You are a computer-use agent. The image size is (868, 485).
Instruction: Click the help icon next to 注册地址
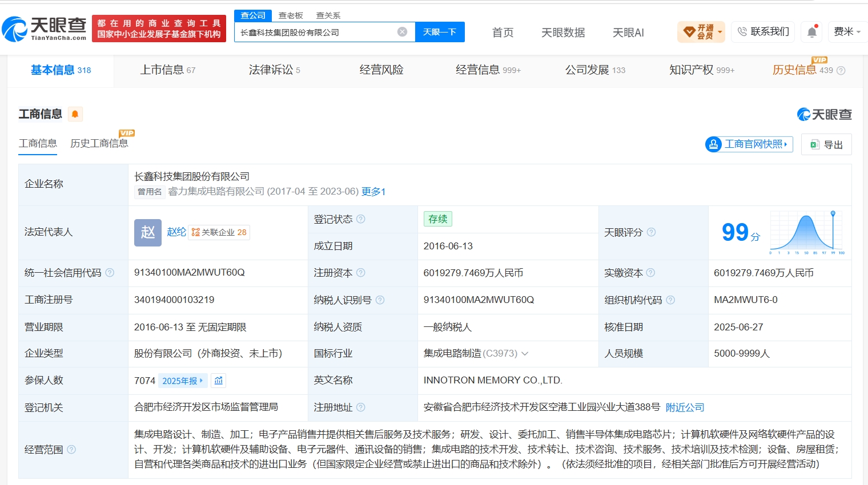tap(361, 407)
